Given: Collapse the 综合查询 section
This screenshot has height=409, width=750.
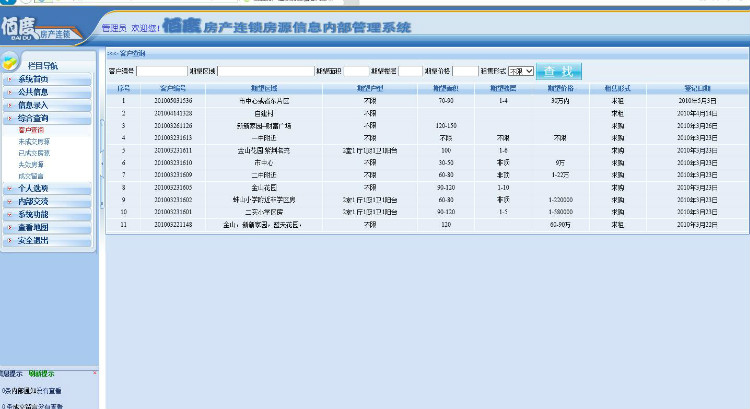Looking at the screenshot, I should click(47, 118).
